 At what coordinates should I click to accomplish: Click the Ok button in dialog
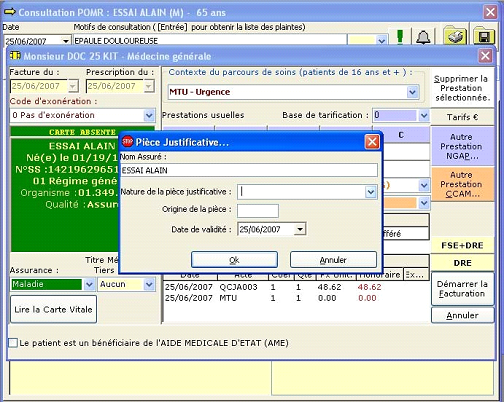(234, 260)
